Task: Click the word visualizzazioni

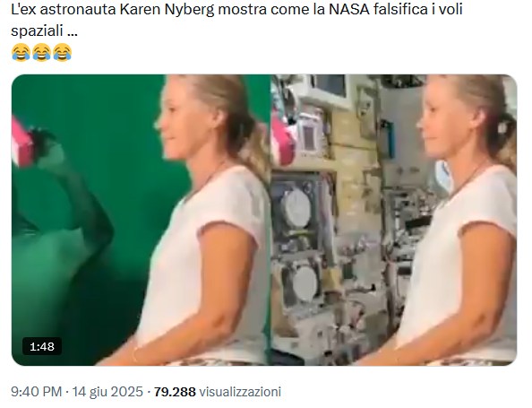Action: pyautogui.click(x=240, y=392)
